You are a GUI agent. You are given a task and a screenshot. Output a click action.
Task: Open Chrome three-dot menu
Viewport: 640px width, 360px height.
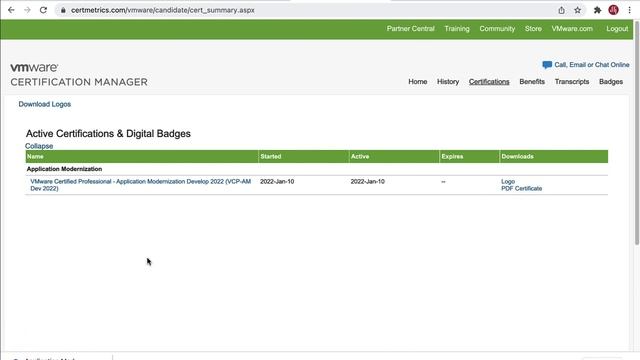629,10
